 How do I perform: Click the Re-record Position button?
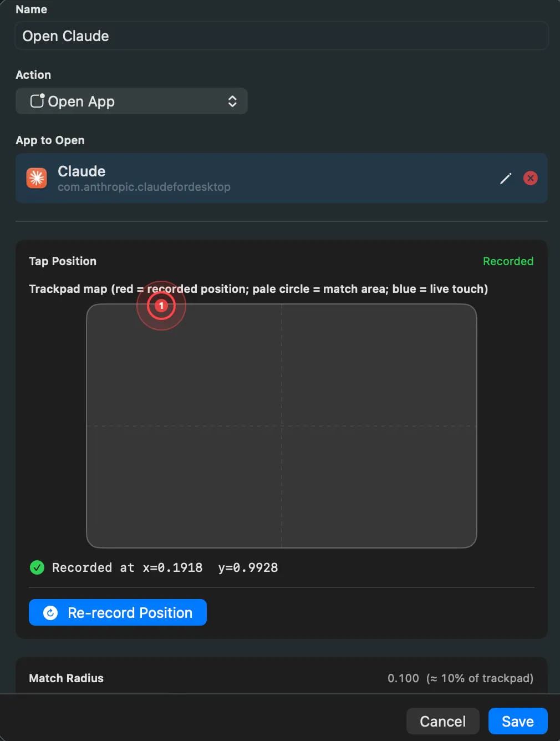click(118, 612)
